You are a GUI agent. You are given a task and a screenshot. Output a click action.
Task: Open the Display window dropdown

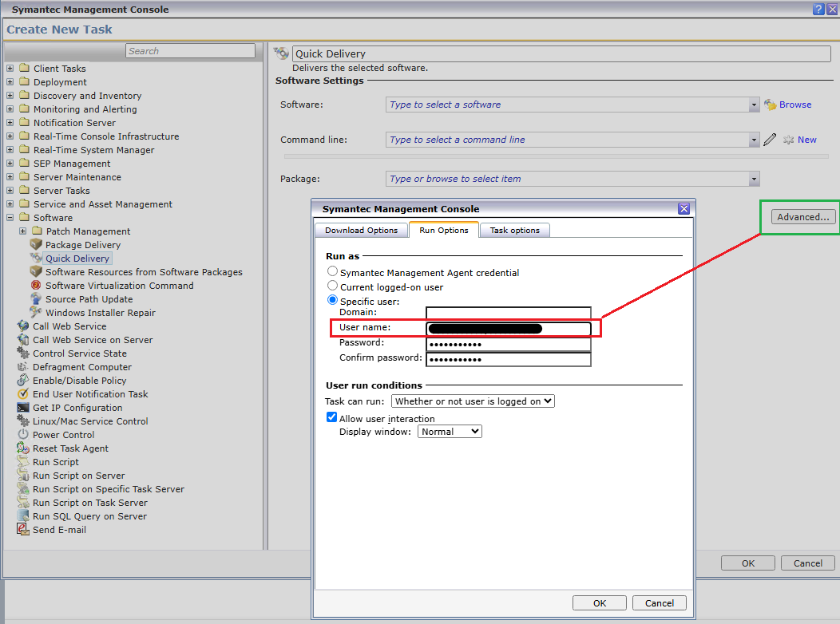click(450, 432)
